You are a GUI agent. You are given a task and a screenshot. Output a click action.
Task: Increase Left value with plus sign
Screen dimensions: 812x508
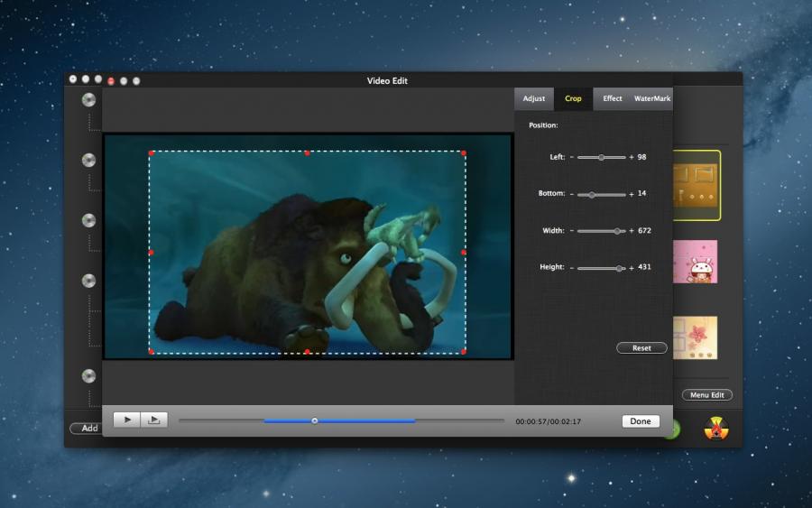(x=632, y=157)
